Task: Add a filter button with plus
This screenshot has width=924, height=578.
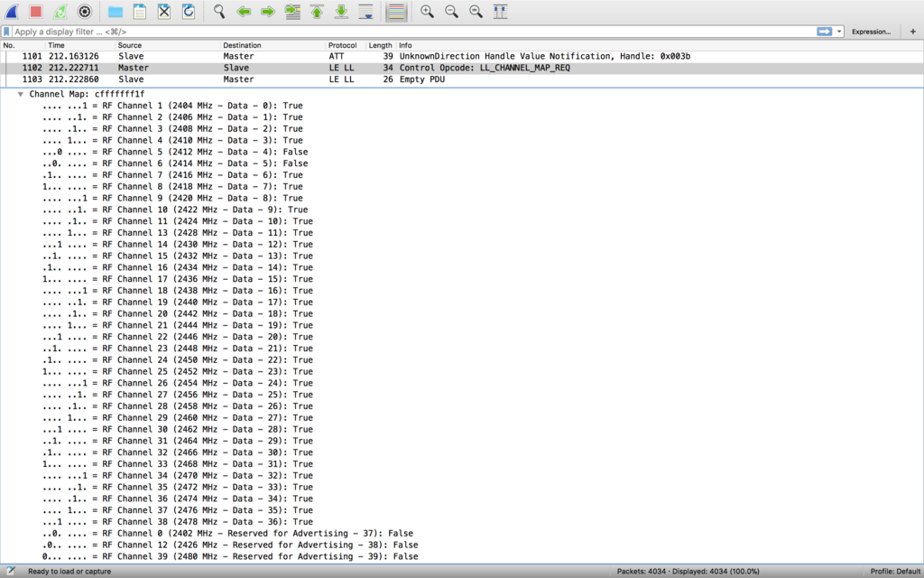Action: pos(913,32)
